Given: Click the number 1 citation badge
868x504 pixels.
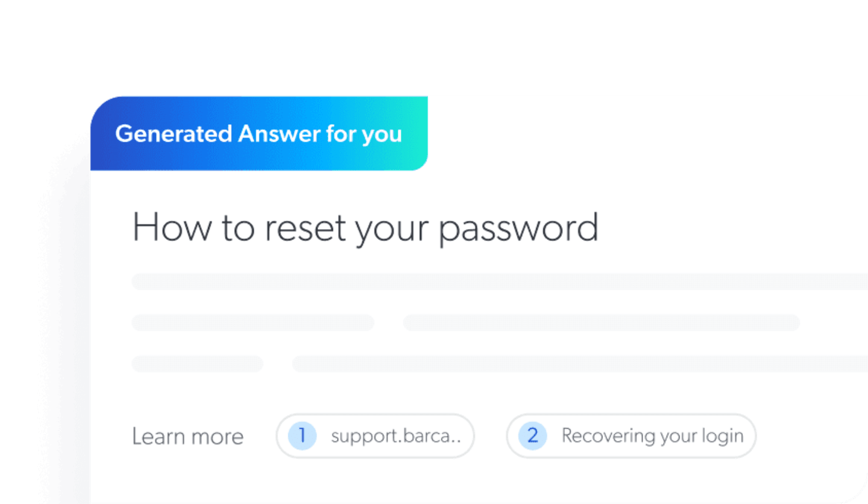Looking at the screenshot, I should (x=302, y=435).
